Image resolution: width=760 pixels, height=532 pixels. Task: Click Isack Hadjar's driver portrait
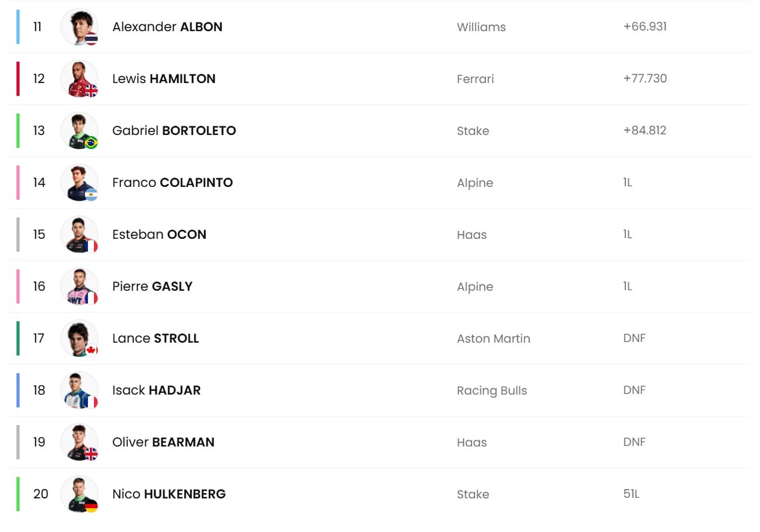coord(79,391)
